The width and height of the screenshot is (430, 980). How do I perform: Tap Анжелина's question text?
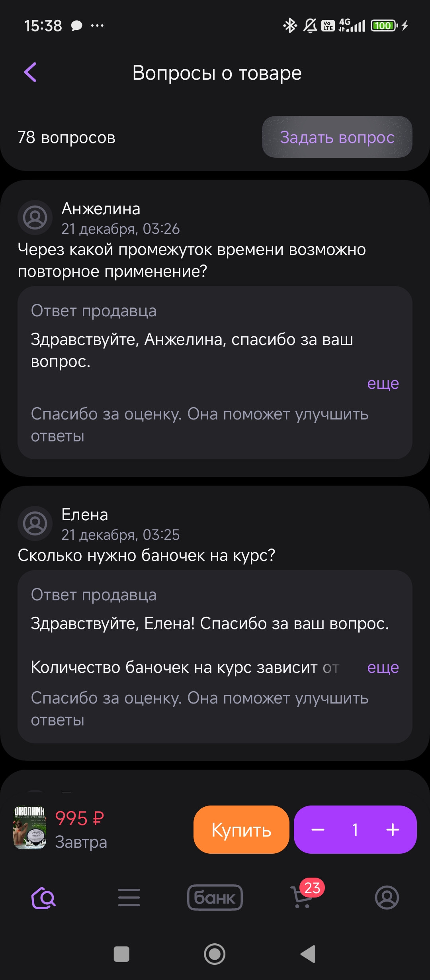(192, 260)
